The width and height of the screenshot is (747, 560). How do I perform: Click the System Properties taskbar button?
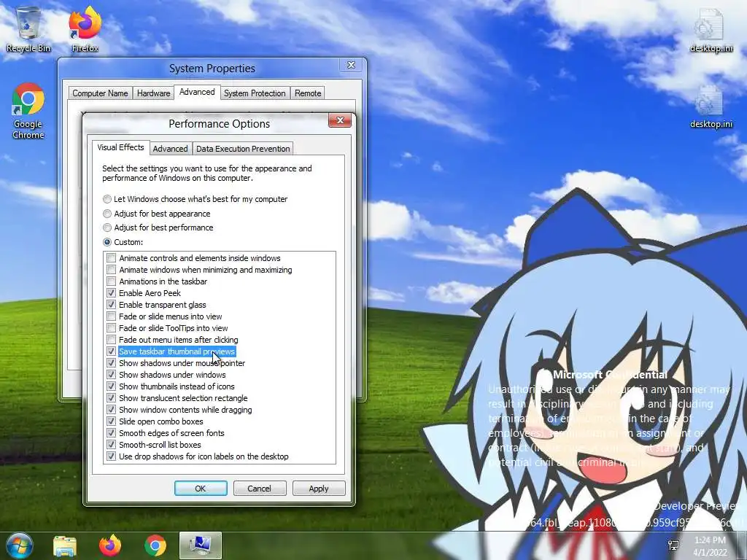201,545
